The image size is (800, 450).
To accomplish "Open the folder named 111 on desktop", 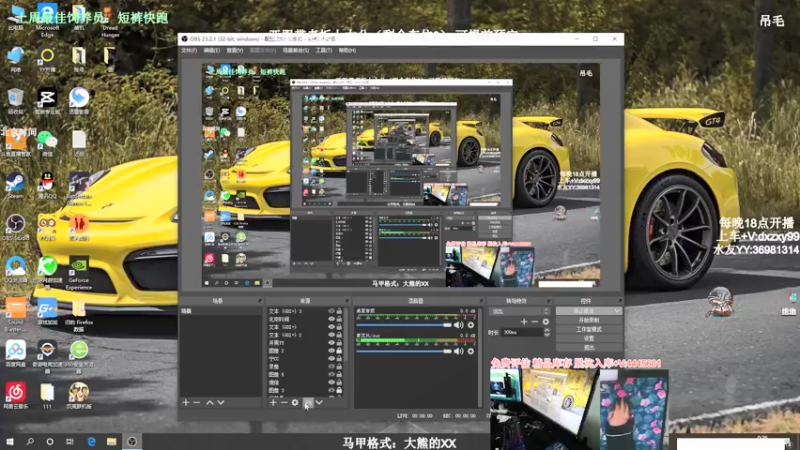I will pyautogui.click(x=47, y=395).
